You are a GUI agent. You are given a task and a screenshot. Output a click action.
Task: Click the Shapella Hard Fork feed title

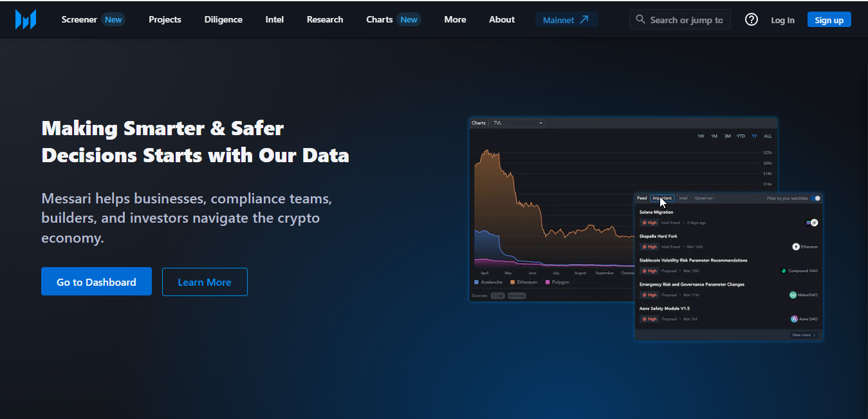658,236
